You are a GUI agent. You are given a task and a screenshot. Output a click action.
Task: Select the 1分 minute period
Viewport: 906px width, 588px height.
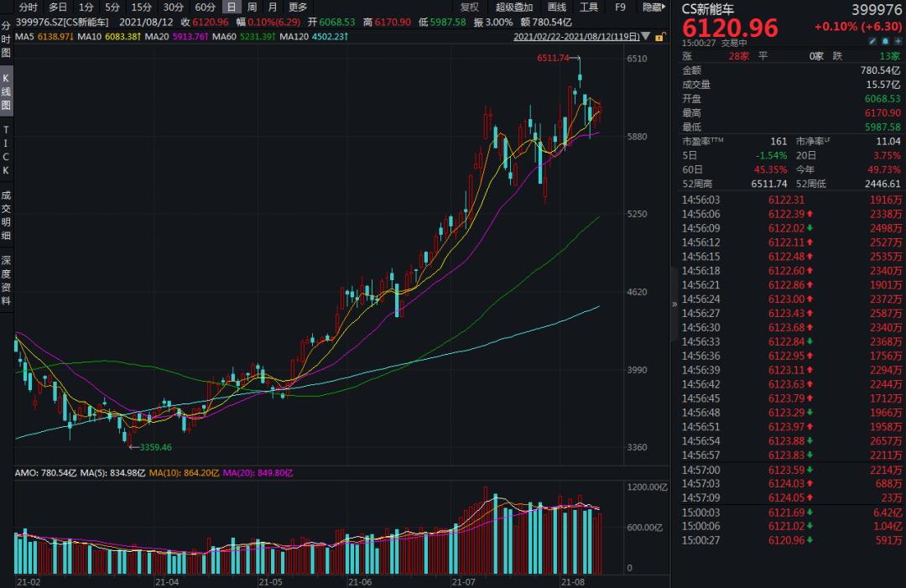coord(86,7)
